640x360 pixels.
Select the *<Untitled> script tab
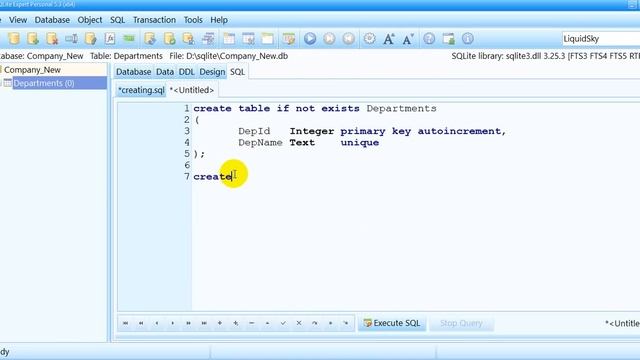(192, 90)
